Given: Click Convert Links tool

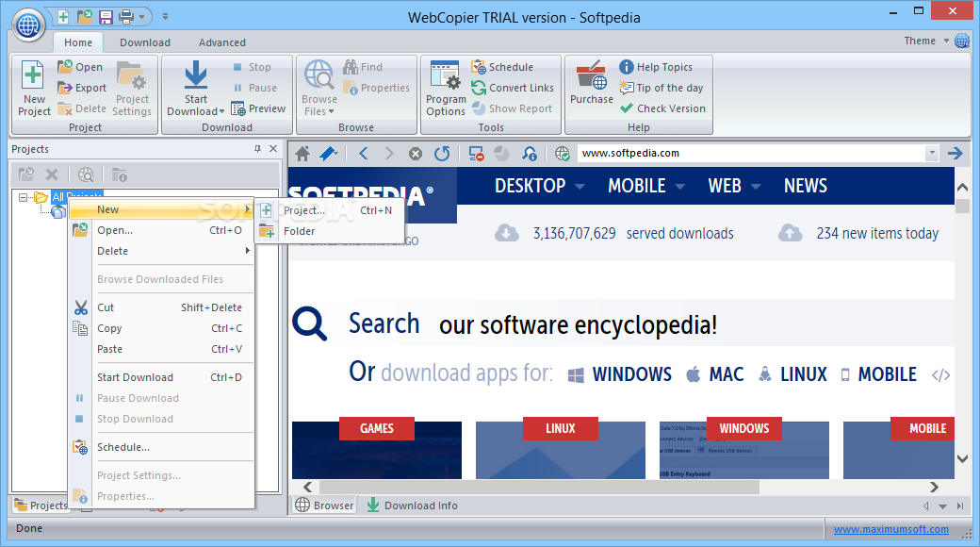Looking at the screenshot, I should pyautogui.click(x=513, y=88).
